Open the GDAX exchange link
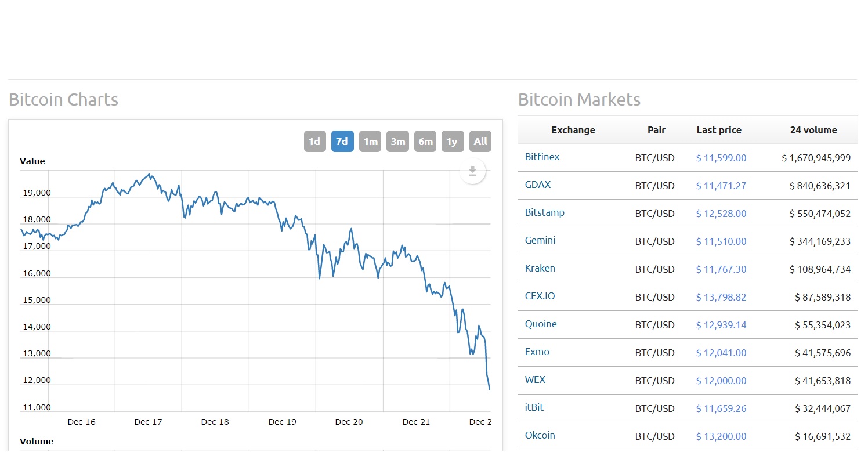This screenshot has height=452, width=868. [x=538, y=185]
